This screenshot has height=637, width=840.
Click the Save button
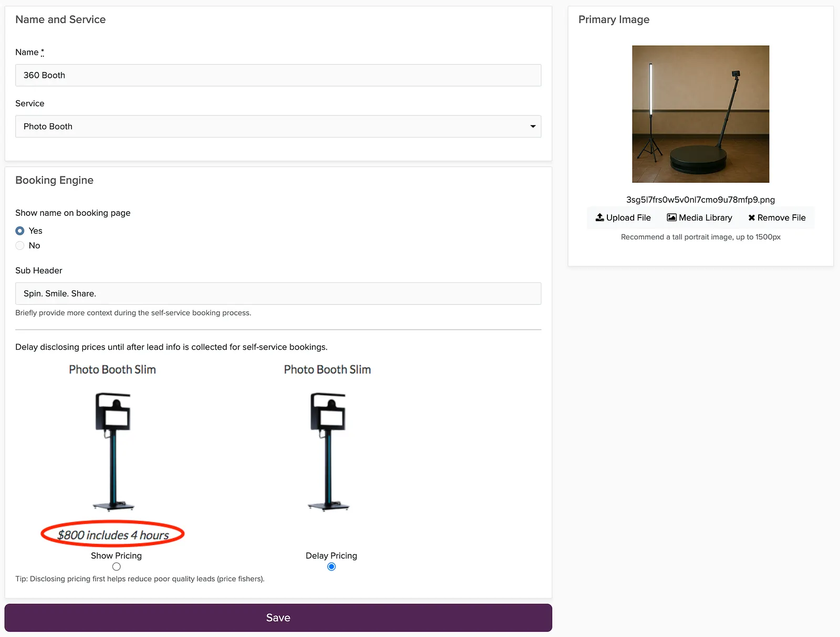click(x=278, y=618)
